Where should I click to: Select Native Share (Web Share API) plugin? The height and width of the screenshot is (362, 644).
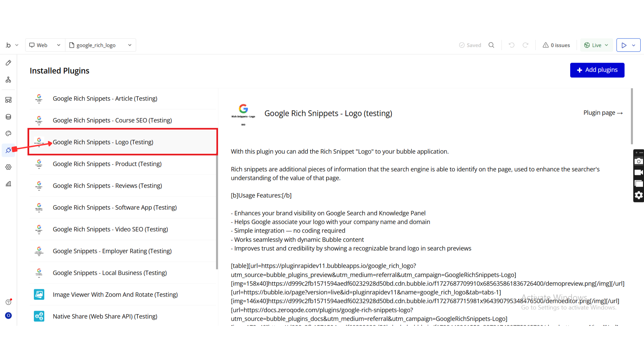pyautogui.click(x=105, y=316)
